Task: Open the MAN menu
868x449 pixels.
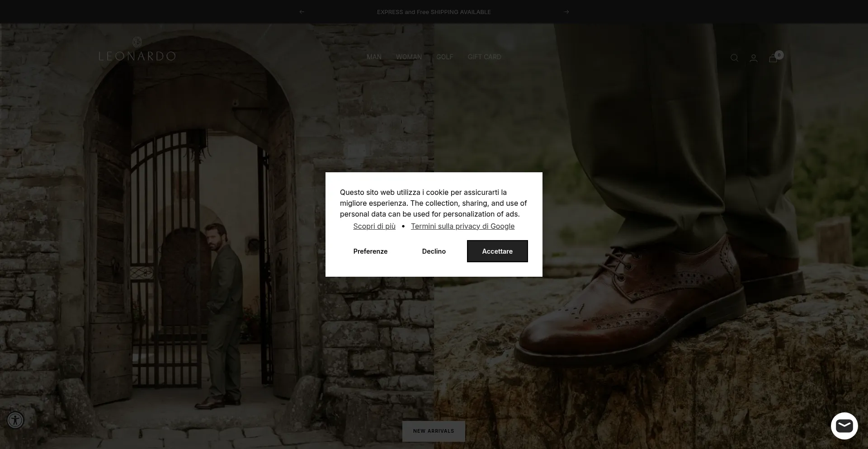Action: click(x=374, y=57)
